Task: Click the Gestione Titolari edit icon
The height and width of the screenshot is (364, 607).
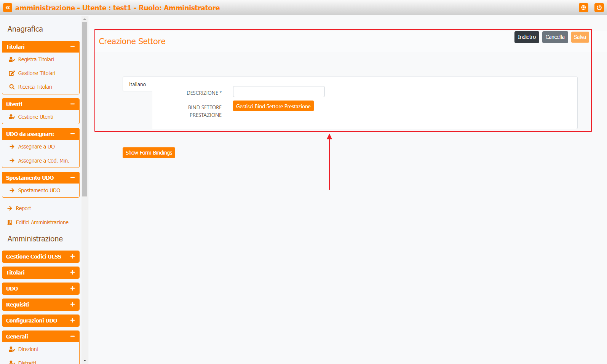Action: pos(12,73)
